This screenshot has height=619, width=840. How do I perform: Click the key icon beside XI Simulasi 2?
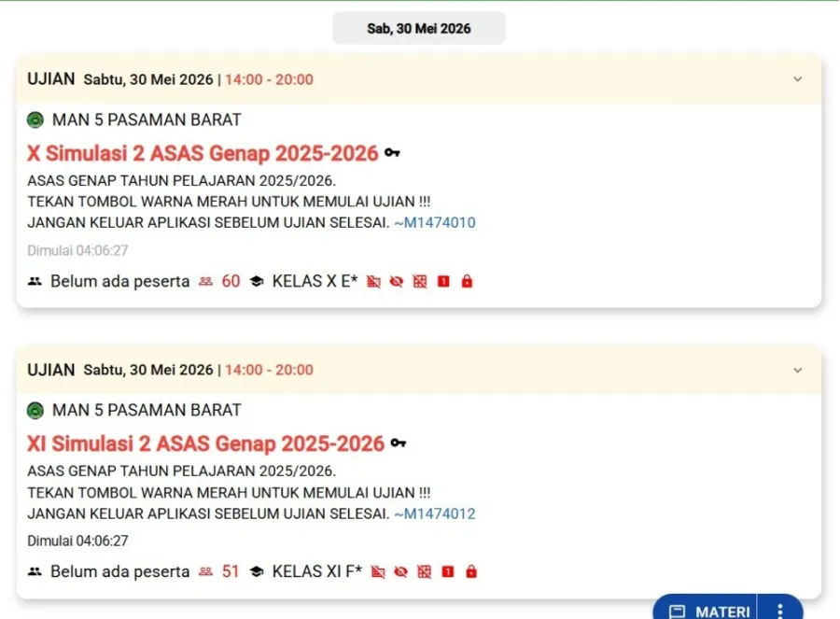[398, 443]
